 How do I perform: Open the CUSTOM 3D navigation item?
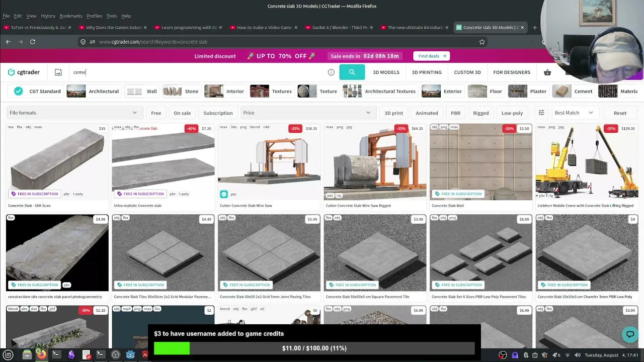pos(467,72)
